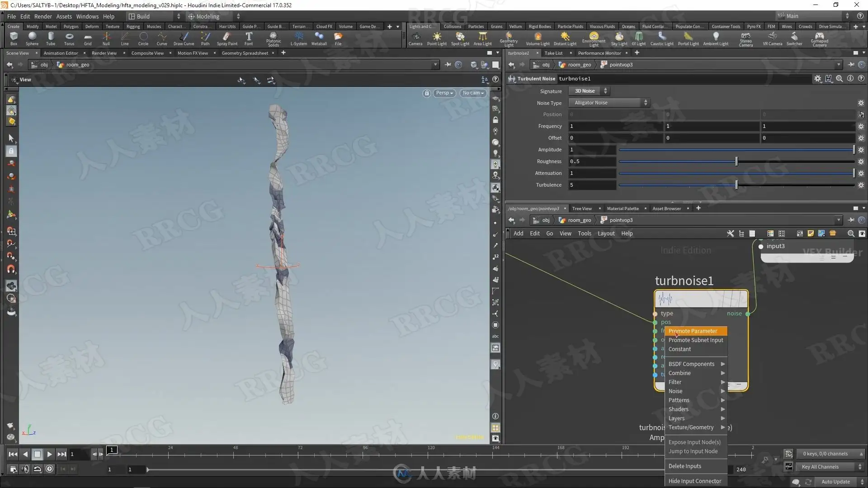Open the Persp viewport dropdown
This screenshot has width=868, height=488.
(444, 93)
